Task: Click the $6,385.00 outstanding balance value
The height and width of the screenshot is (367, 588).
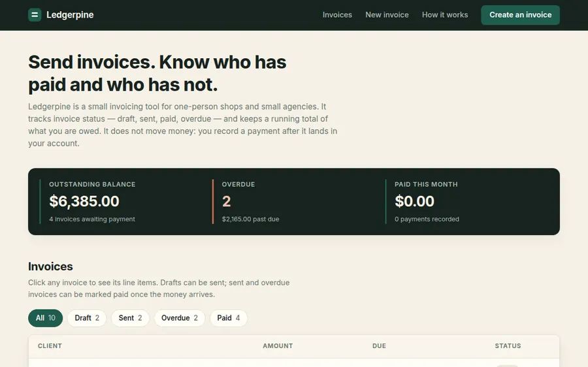Action: click(x=84, y=201)
